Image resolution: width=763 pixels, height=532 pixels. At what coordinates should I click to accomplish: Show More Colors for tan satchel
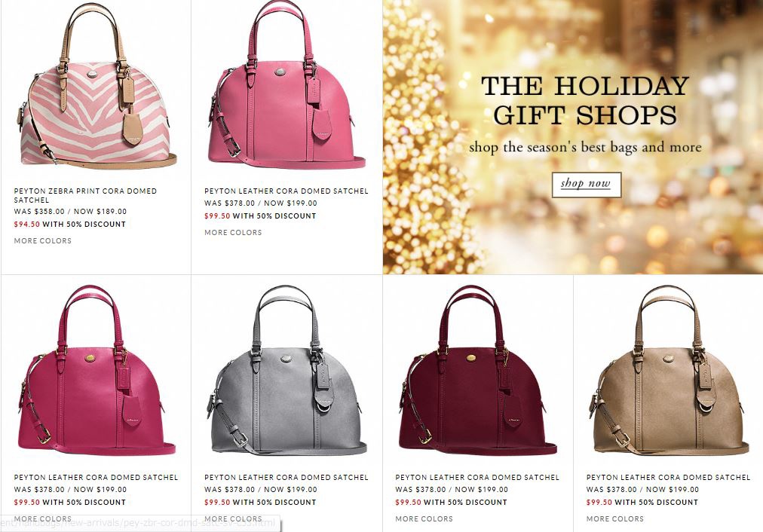(x=615, y=519)
